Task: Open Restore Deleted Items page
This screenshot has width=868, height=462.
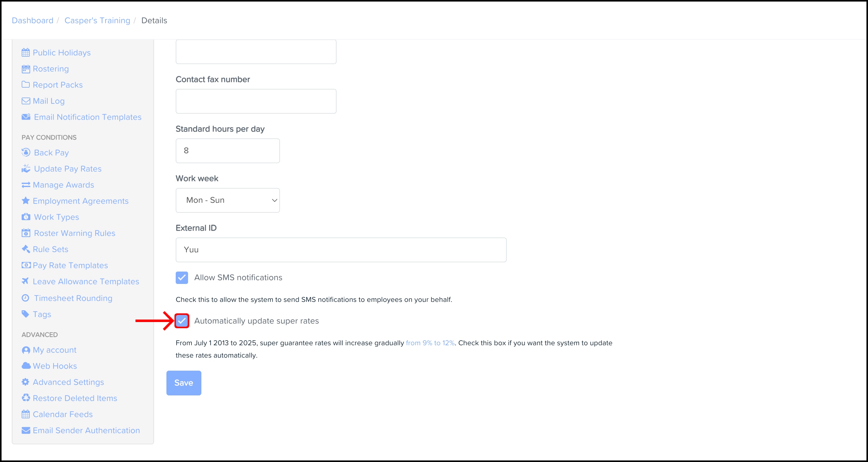Action: point(75,398)
